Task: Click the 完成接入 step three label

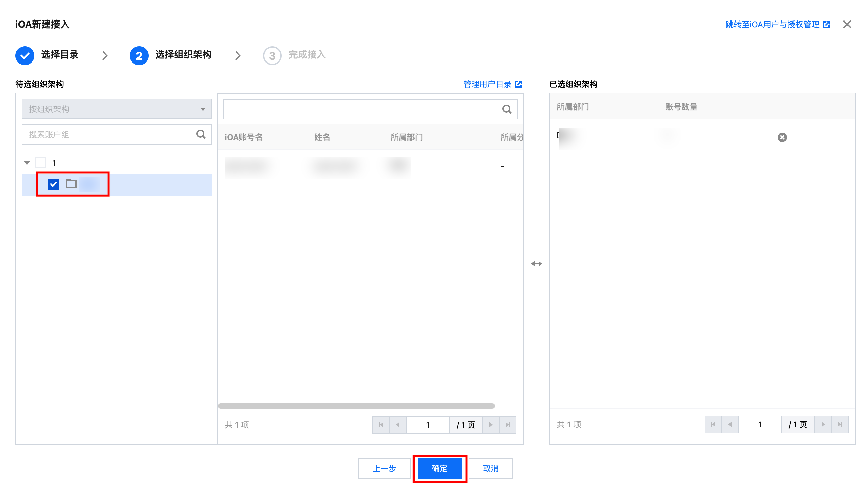Action: (306, 55)
